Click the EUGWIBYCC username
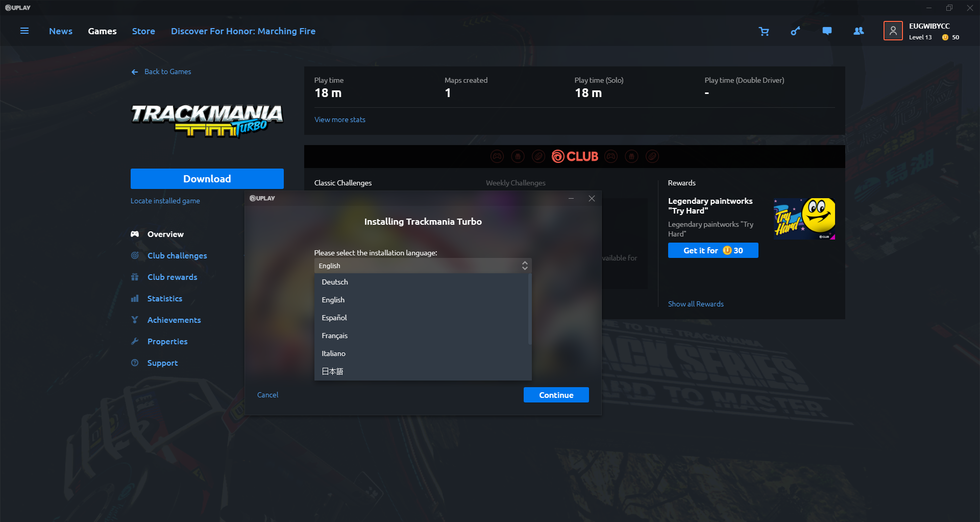980x522 pixels. point(929,26)
